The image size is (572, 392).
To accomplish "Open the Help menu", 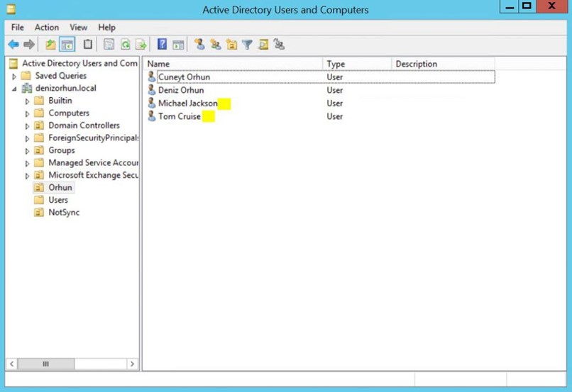I will coord(106,28).
